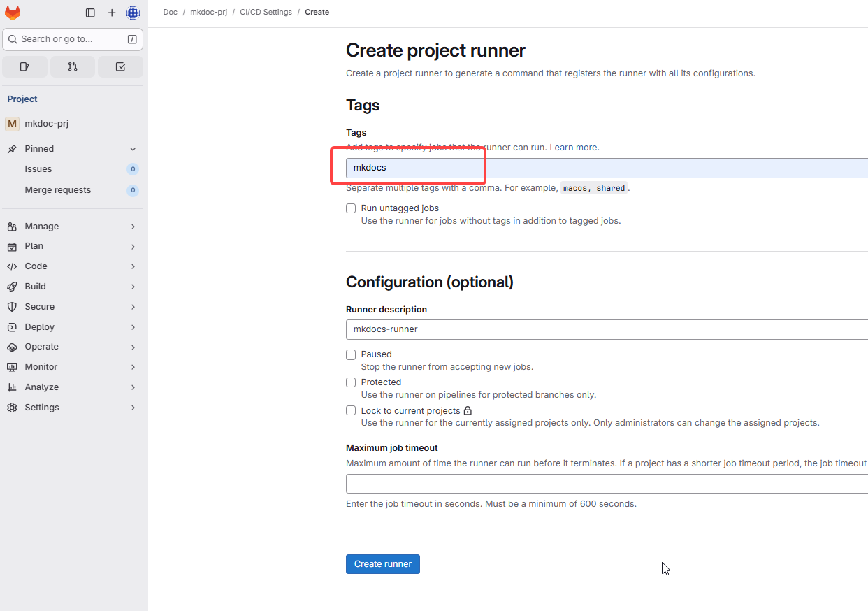Click the Create runner button
868x611 pixels.
pos(383,564)
